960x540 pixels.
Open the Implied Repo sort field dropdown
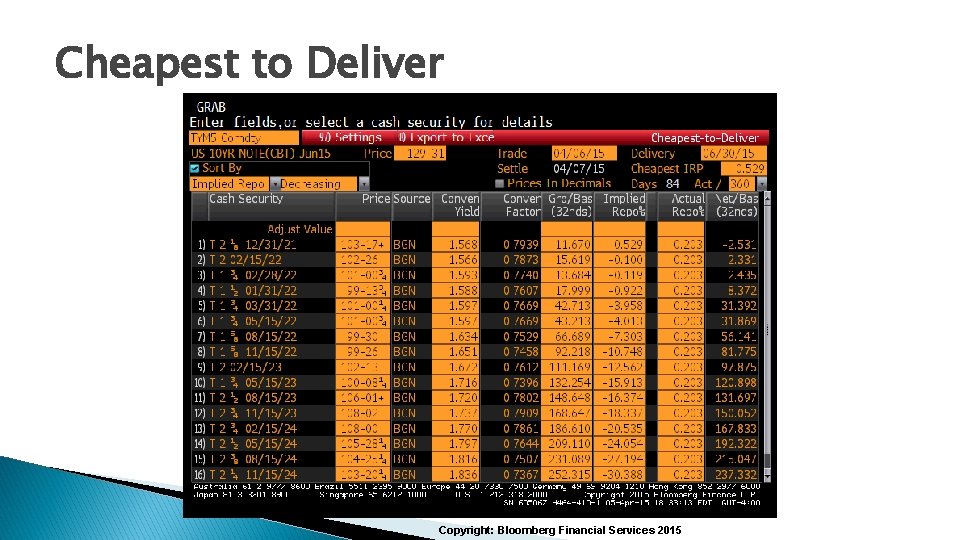click(275, 184)
